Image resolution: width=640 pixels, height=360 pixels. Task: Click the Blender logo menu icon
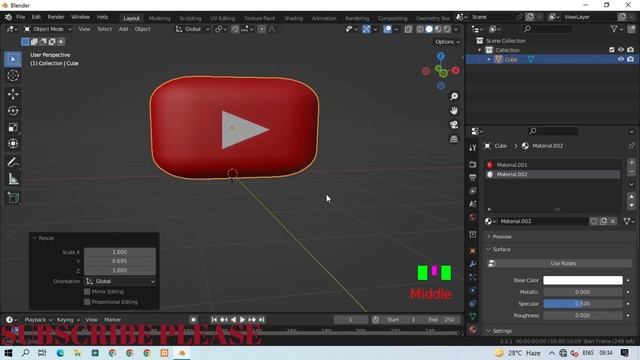click(8, 17)
